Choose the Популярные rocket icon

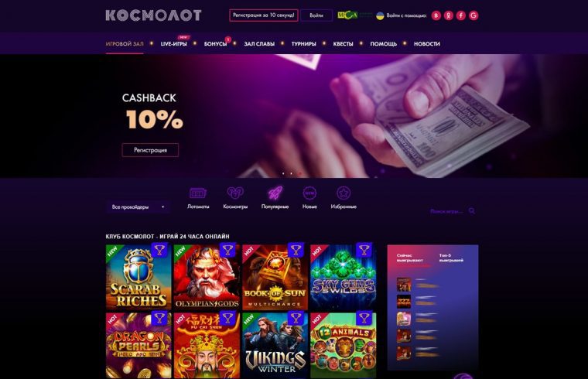(275, 193)
